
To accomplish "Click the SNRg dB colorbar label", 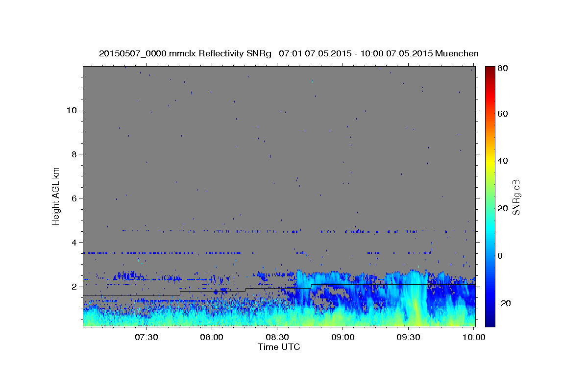I will [x=516, y=197].
